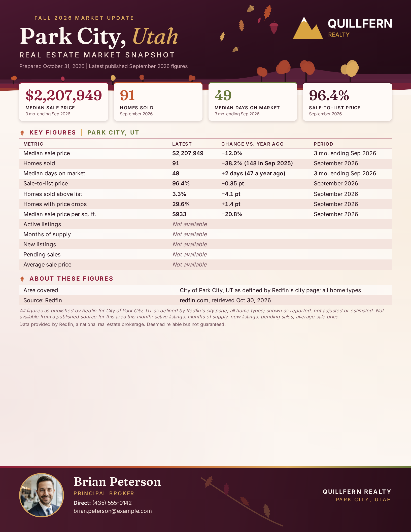Image resolution: width=411 pixels, height=532 pixels.
Task: Click the −38.2% (148 in Sep 2025) cell
Action: tap(257, 163)
